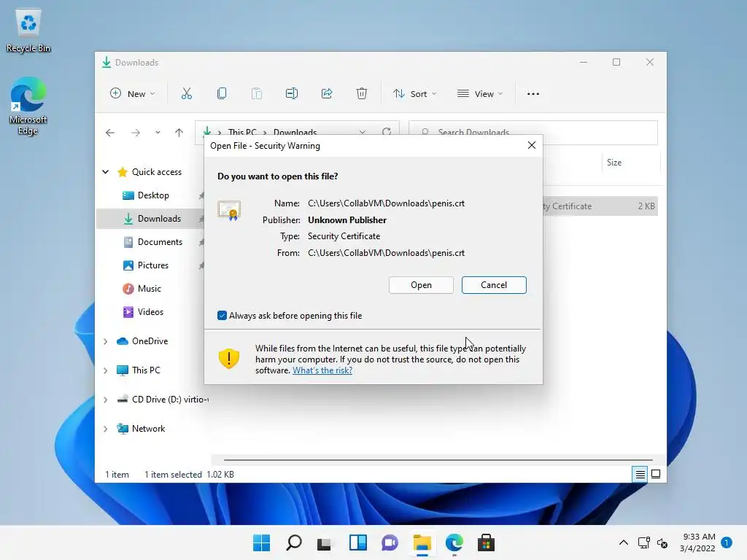Click Open in the security warning
This screenshot has height=560, width=747.
tap(421, 285)
